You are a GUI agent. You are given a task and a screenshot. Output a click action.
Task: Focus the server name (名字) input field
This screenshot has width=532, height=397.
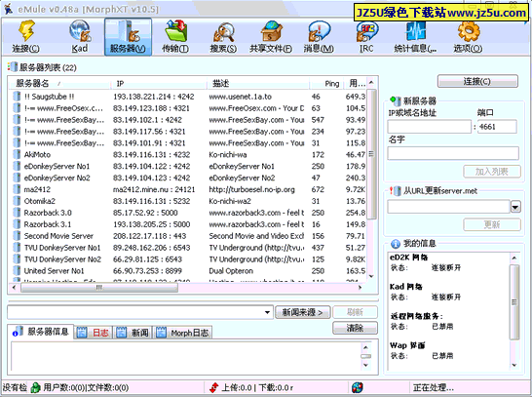pyautogui.click(x=453, y=153)
